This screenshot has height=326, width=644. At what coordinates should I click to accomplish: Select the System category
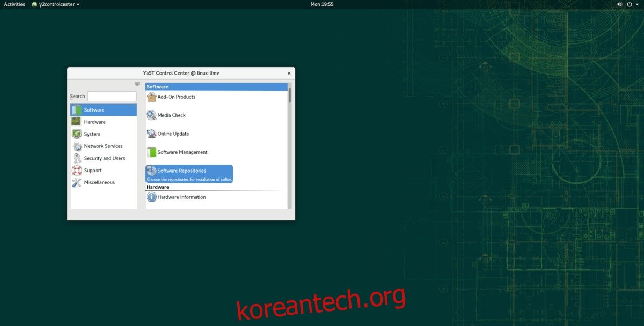point(91,134)
